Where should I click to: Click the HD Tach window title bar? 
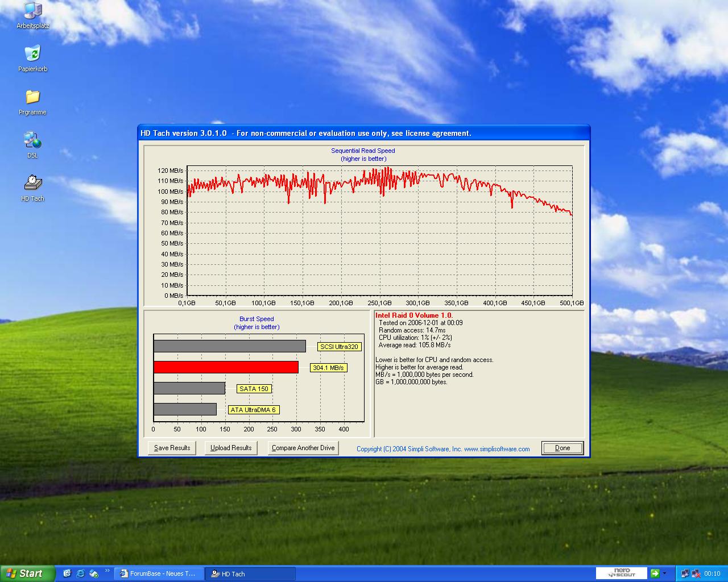(x=363, y=133)
